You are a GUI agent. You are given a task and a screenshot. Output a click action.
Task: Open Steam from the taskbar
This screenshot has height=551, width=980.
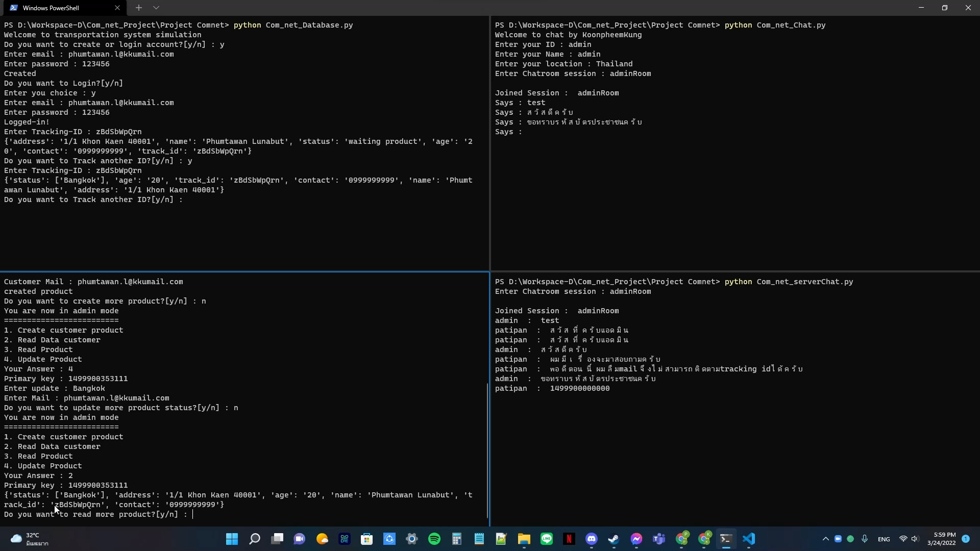click(x=614, y=539)
